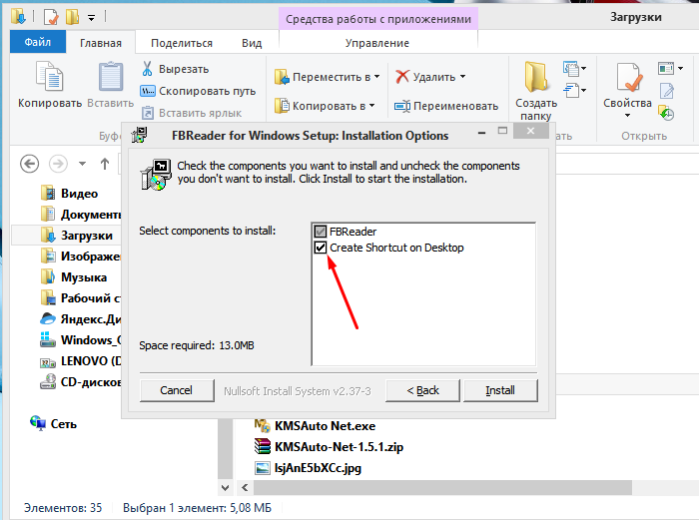Switch to the View (Вид) tab
The image size is (699, 520).
coord(251,43)
